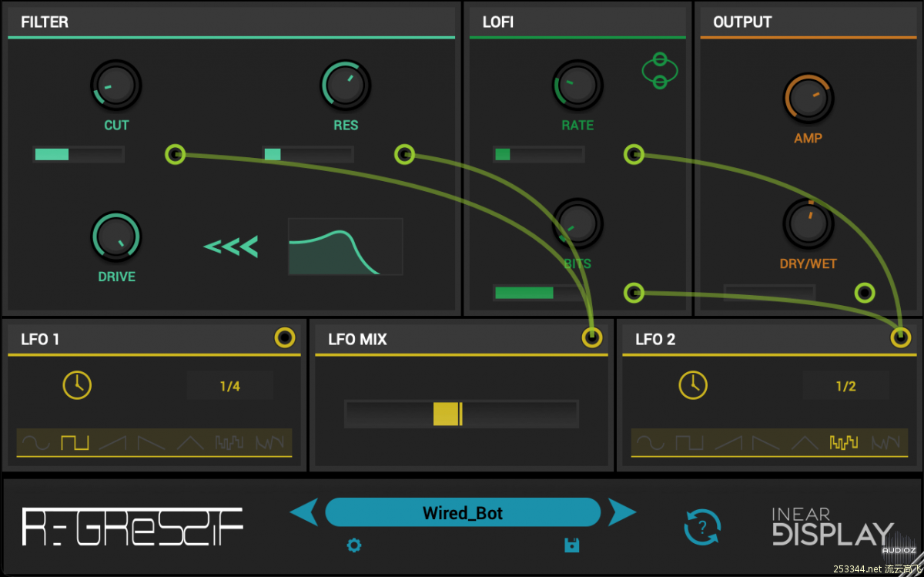
Task: Save preset with floppy disk icon
Action: 571,545
